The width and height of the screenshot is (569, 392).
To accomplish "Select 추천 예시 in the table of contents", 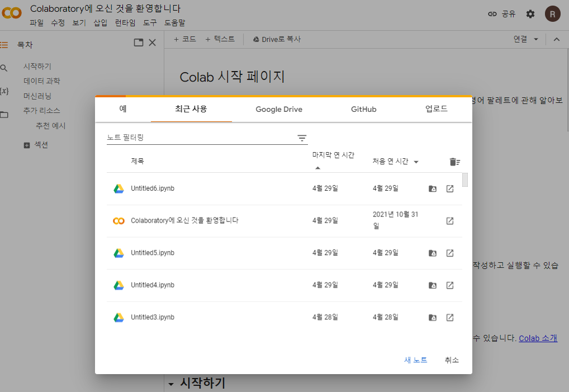I will pos(50,126).
